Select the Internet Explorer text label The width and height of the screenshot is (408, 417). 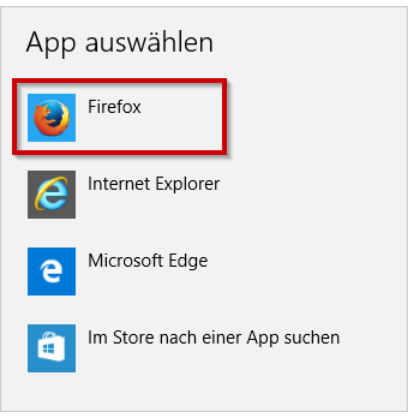tap(154, 184)
